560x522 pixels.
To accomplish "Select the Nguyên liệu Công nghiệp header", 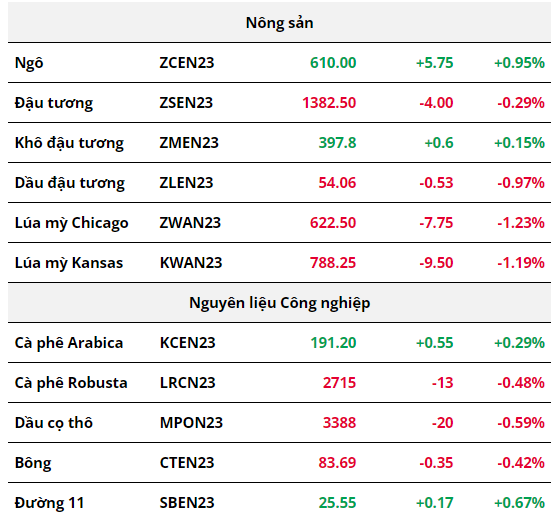I will [x=279, y=303].
